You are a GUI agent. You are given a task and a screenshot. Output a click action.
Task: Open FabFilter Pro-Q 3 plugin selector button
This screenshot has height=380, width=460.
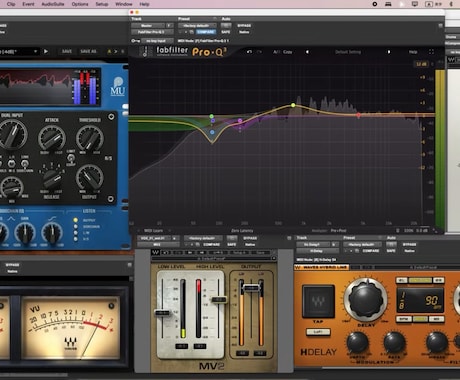(x=152, y=32)
